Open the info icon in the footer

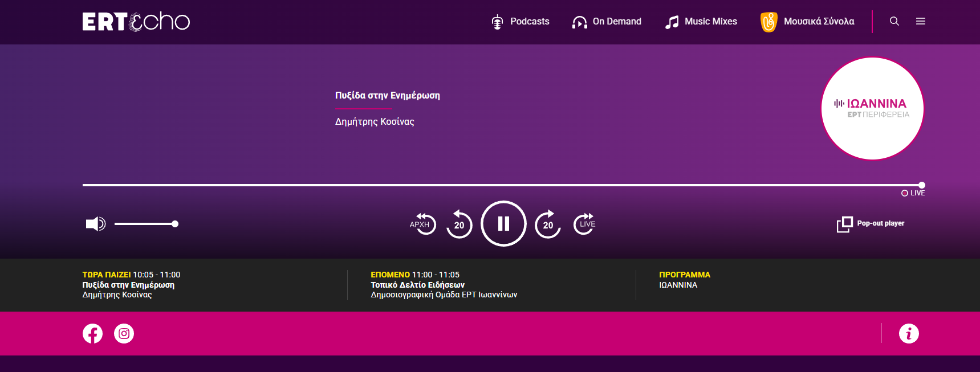click(x=909, y=333)
